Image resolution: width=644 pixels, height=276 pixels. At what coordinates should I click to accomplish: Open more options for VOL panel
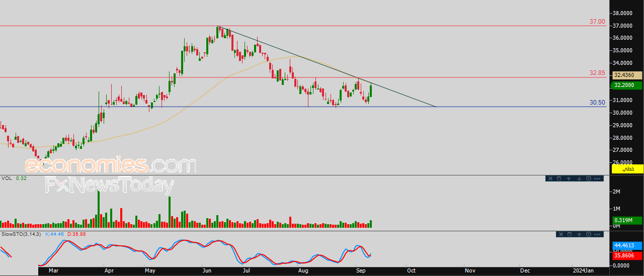(x=597, y=178)
